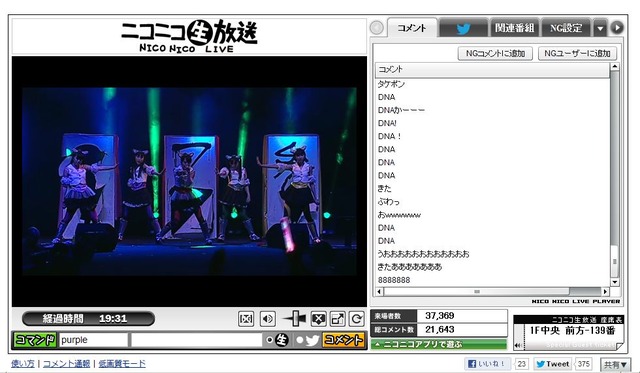This screenshot has width=640, height=373.
Task: Select the 生 live comment radio button
Action: pos(269,340)
